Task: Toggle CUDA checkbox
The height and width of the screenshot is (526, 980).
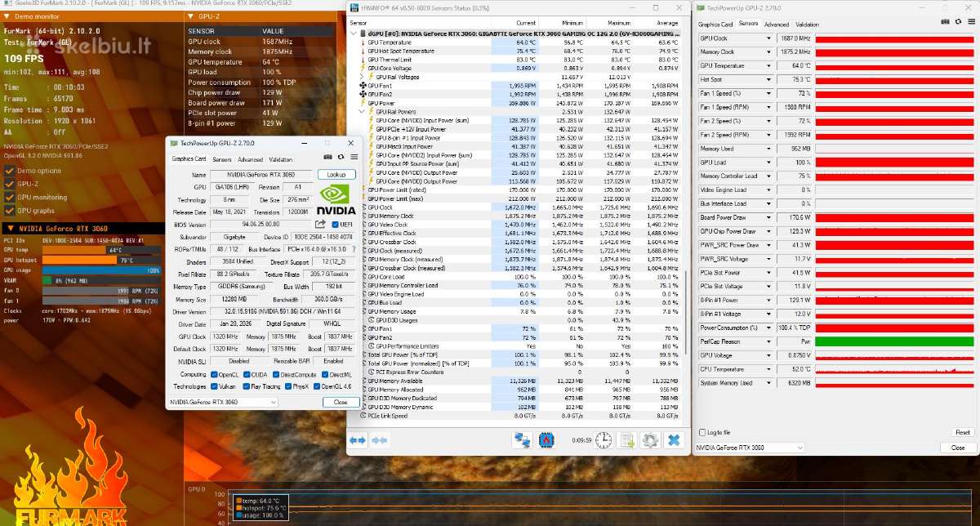Action: click(247, 374)
